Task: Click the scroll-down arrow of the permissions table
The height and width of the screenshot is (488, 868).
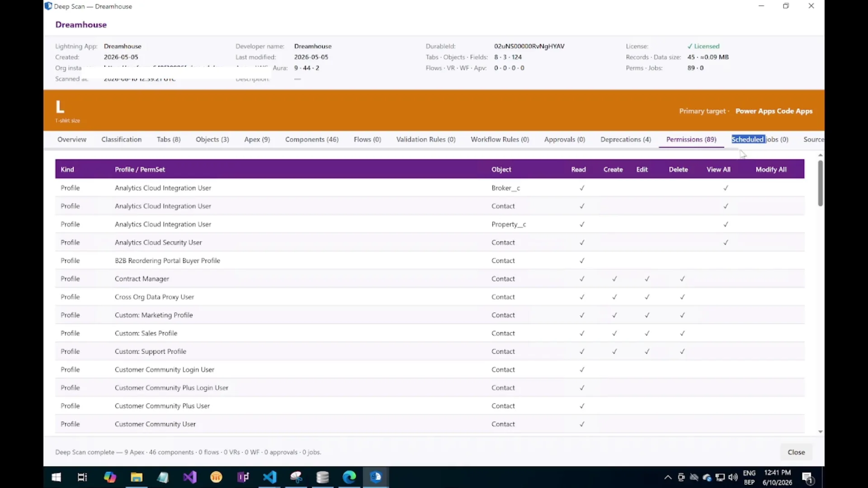Action: (x=821, y=432)
